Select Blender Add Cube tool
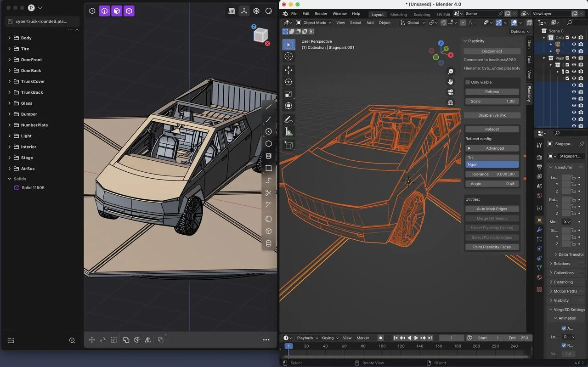 click(288, 145)
